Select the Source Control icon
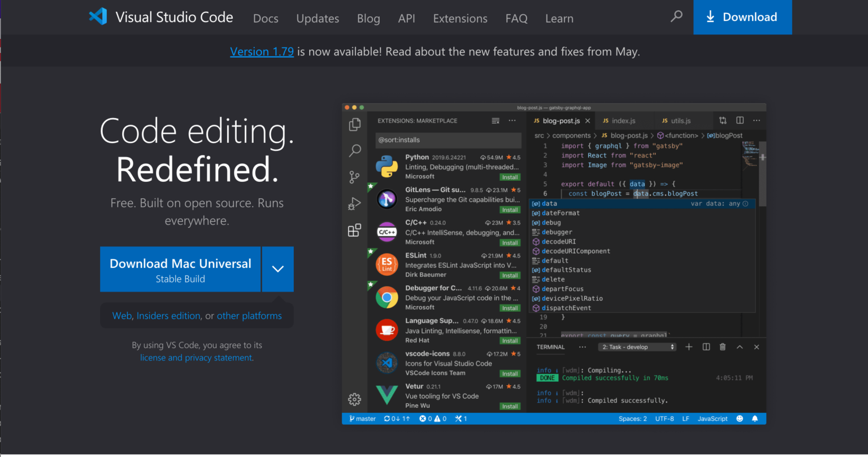The height and width of the screenshot is (457, 868). [355, 177]
